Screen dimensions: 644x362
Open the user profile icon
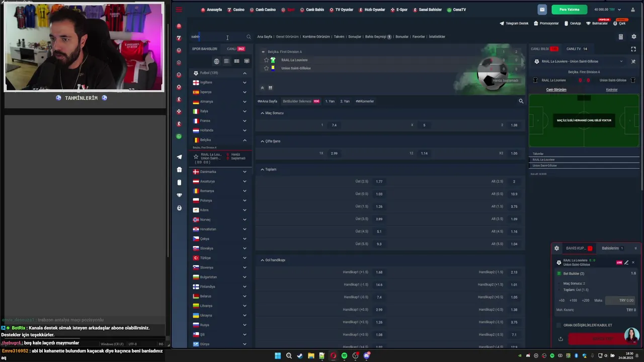coord(633,10)
